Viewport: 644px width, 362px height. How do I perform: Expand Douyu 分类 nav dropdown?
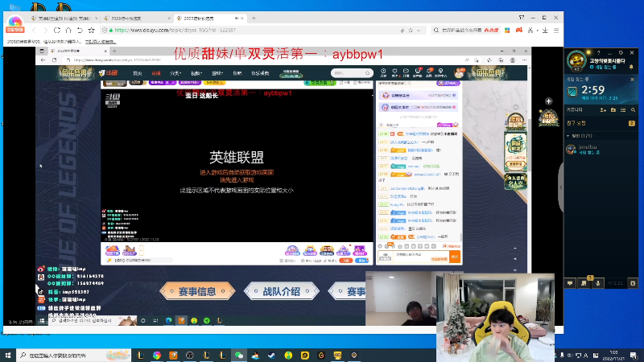pos(175,73)
